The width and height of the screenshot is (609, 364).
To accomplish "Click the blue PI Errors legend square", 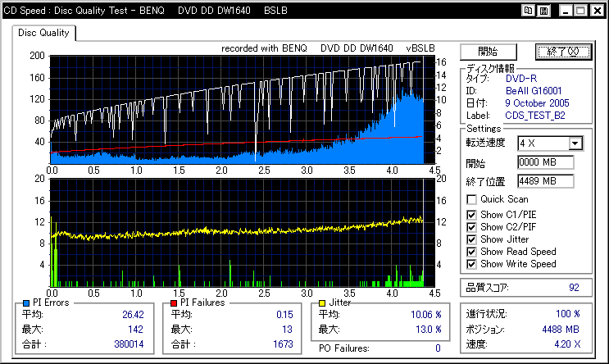I will coord(26,303).
